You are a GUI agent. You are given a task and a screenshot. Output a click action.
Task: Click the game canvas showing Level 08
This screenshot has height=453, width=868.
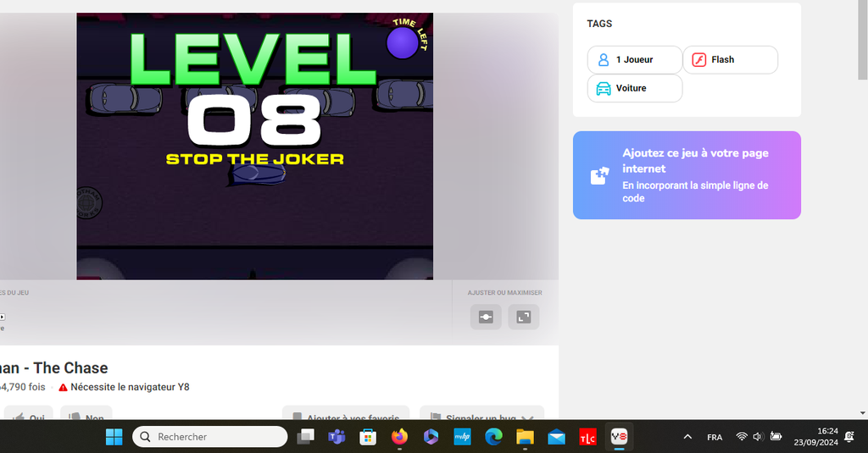tap(254, 146)
